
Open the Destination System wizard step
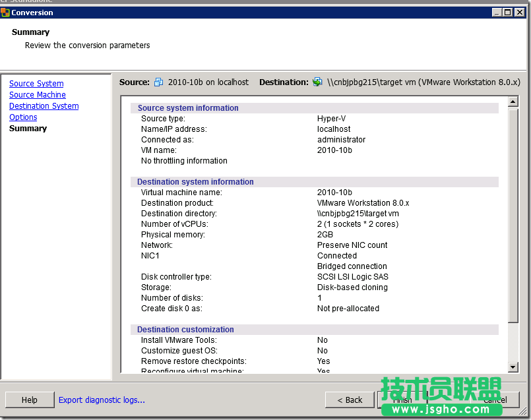(x=44, y=105)
